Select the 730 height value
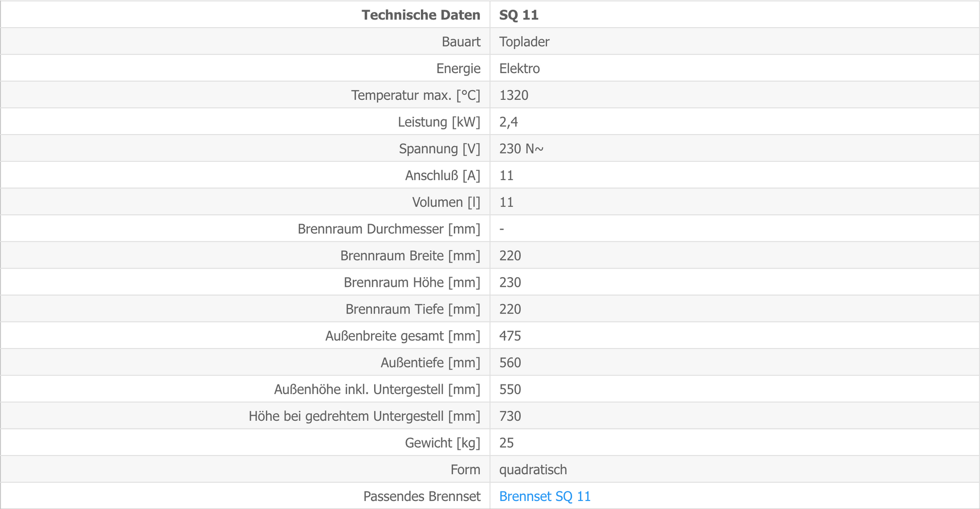 (510, 416)
